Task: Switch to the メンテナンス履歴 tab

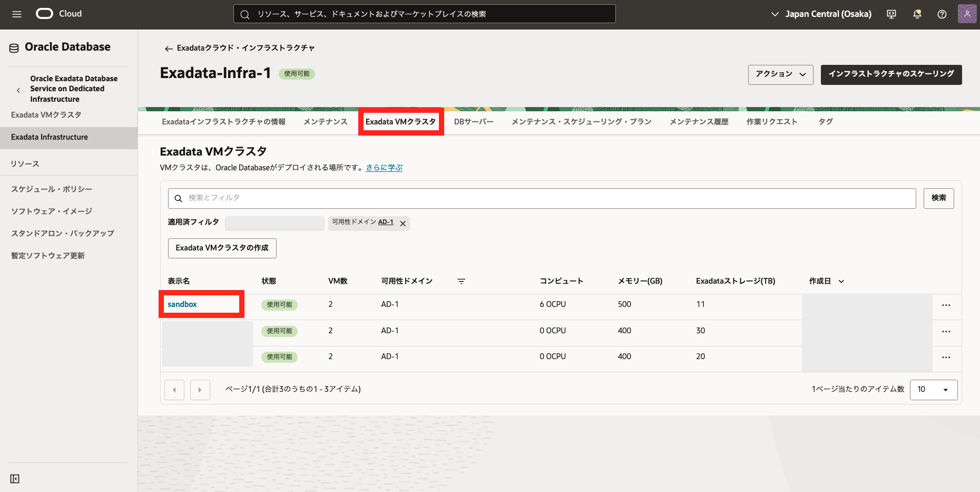Action: (699, 122)
